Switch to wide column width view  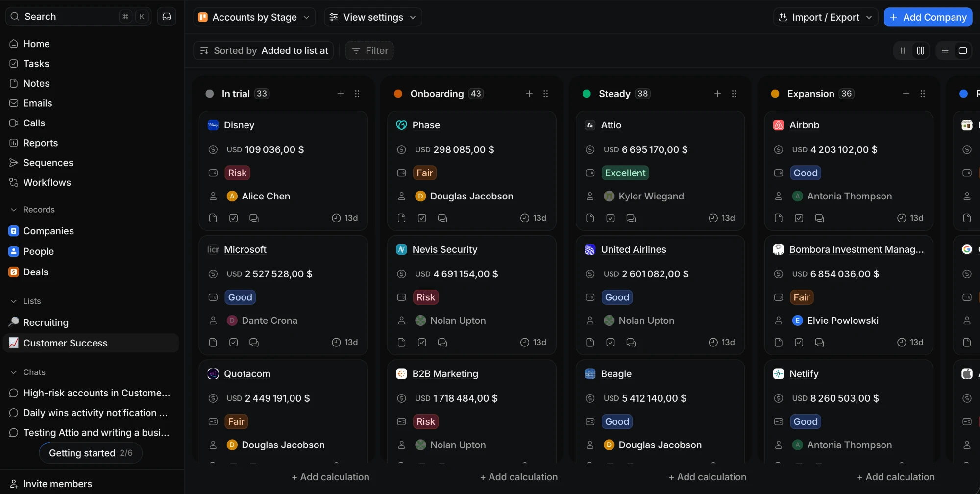tap(921, 50)
